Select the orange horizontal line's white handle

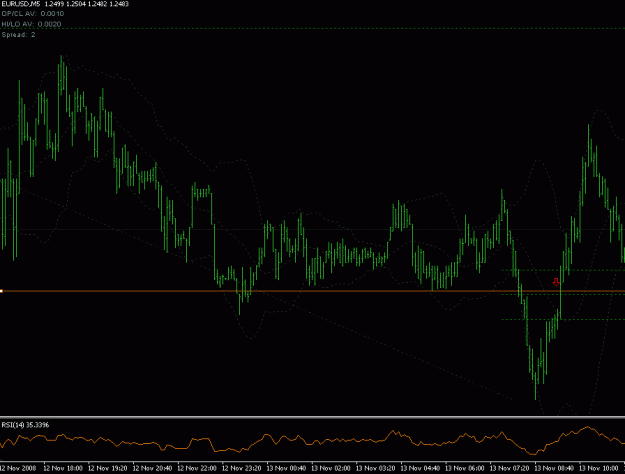(1, 291)
